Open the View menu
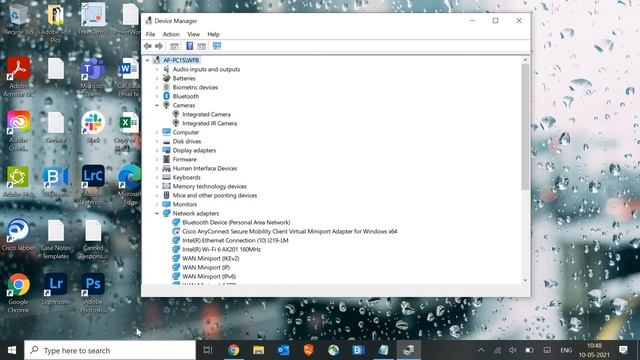The height and width of the screenshot is (360, 640). (193, 34)
